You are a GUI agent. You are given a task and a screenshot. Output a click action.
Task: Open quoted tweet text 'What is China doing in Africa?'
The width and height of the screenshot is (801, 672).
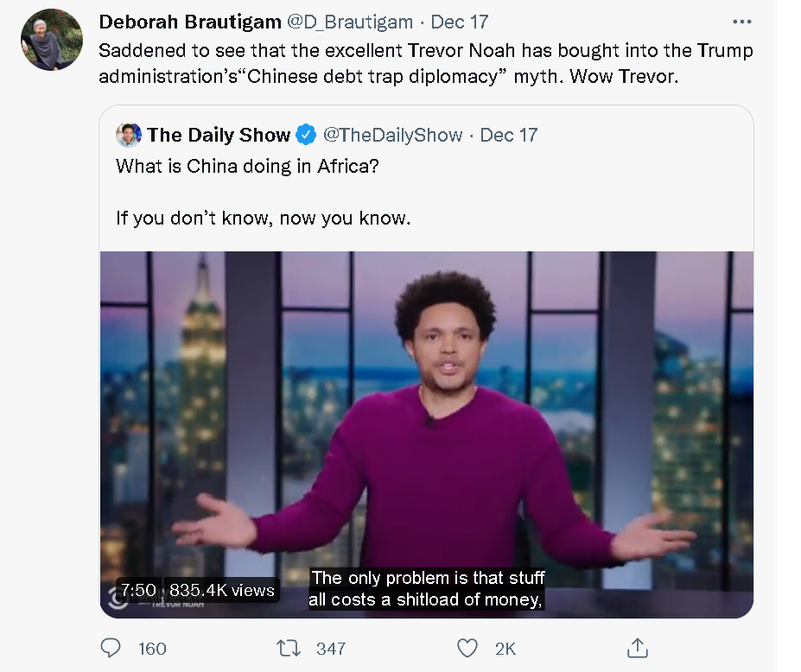click(247, 166)
